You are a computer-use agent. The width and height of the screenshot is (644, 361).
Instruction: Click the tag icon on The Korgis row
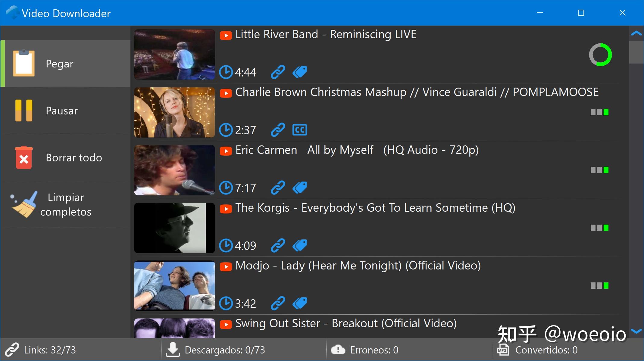(300, 245)
